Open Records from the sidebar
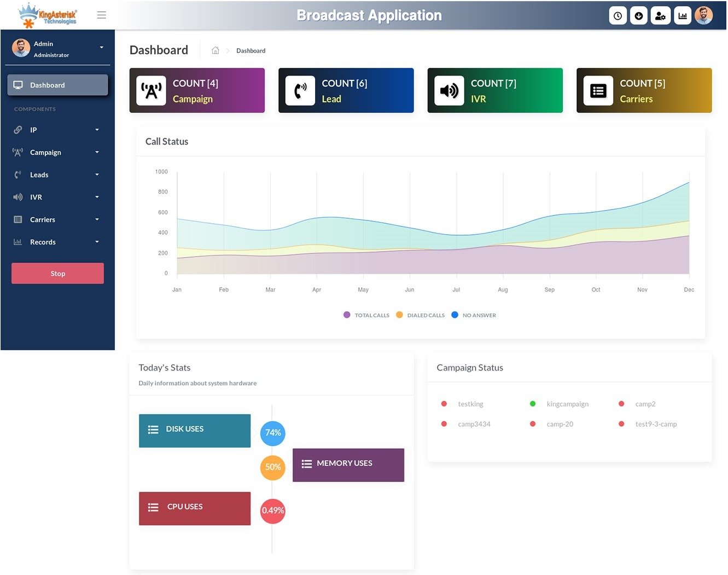728x575 pixels. (x=43, y=242)
